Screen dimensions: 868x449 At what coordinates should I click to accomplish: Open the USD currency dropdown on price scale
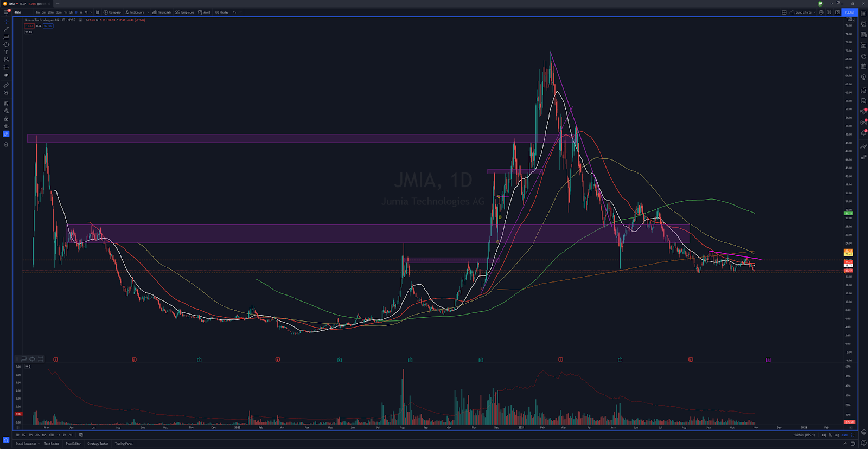(851, 20)
